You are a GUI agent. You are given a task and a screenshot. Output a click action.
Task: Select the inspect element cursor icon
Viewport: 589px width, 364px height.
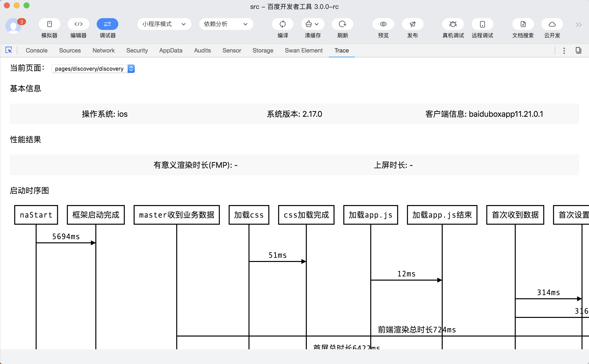pyautogui.click(x=9, y=50)
